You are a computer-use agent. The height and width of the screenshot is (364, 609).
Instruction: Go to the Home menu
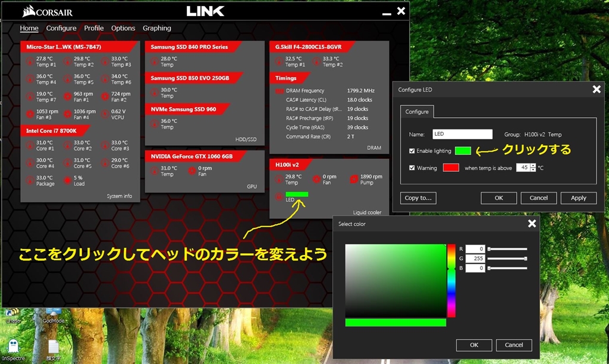29,28
